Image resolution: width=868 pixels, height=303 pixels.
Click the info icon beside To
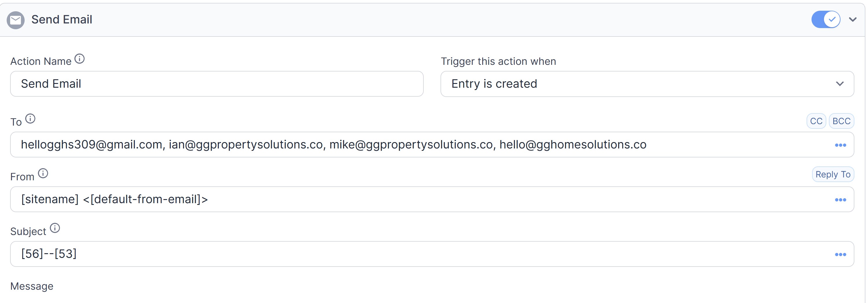click(30, 119)
